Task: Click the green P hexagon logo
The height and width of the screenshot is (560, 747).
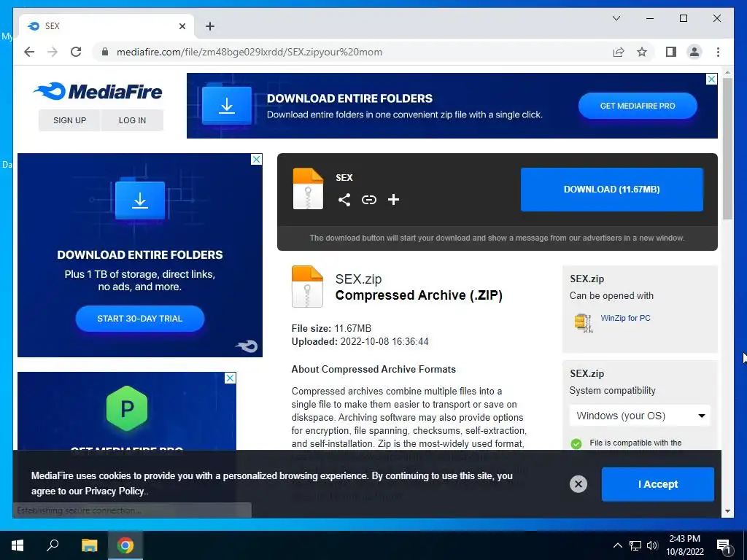Action: click(x=127, y=408)
